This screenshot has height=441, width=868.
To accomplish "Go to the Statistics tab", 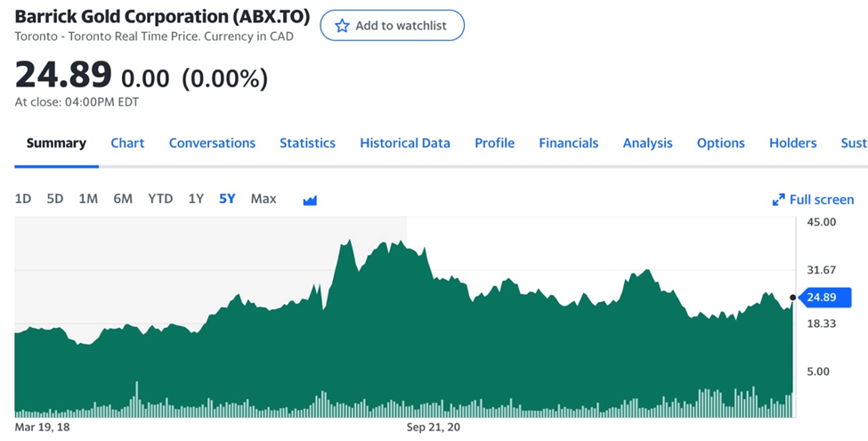I will 307,143.
